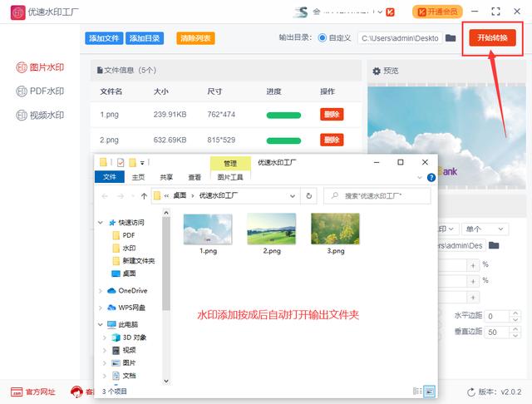This screenshot has width=532, height=404.
Task: Refresh the Explorer folder
Action: tap(308, 195)
